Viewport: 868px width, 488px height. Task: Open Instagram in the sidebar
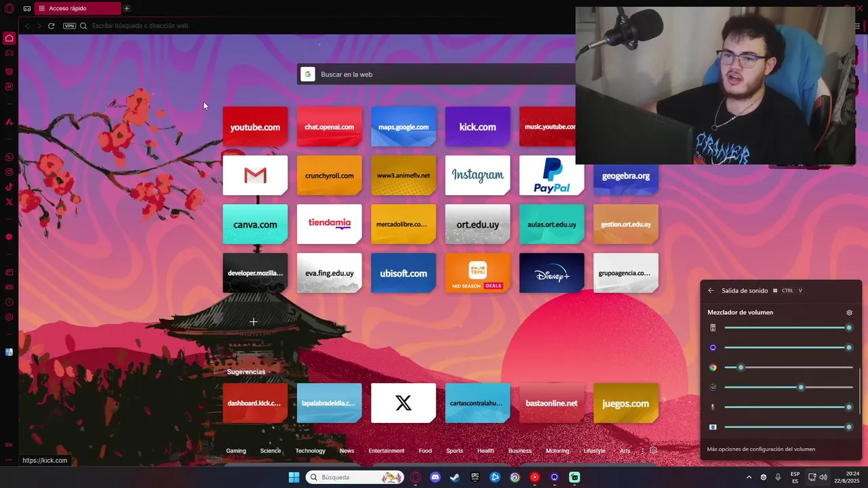coord(9,172)
